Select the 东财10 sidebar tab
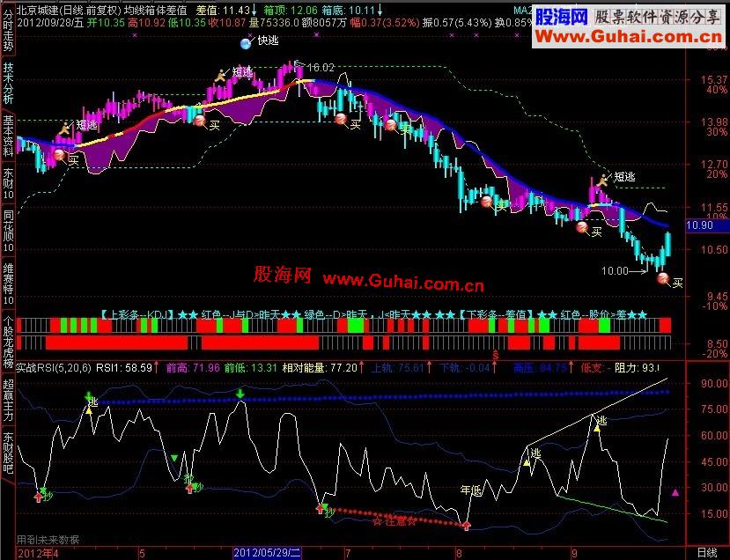This screenshot has width=730, height=560. [x=8, y=183]
